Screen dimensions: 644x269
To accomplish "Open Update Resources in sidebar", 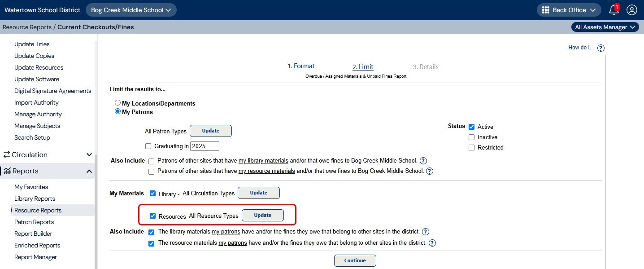I will tap(39, 67).
